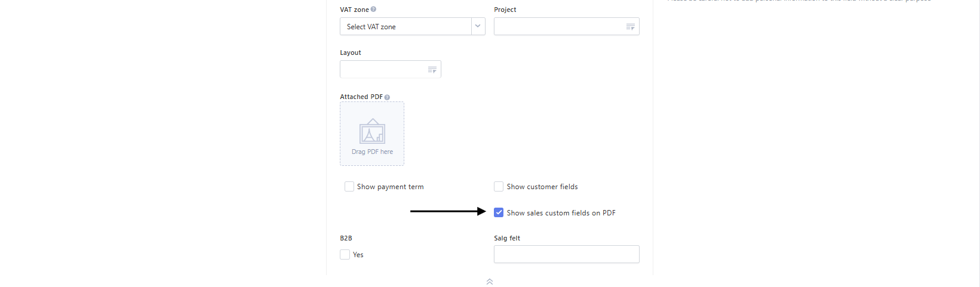Viewport: 980px width, 287px height.
Task: Click the VAT zone field label
Action: click(x=354, y=10)
